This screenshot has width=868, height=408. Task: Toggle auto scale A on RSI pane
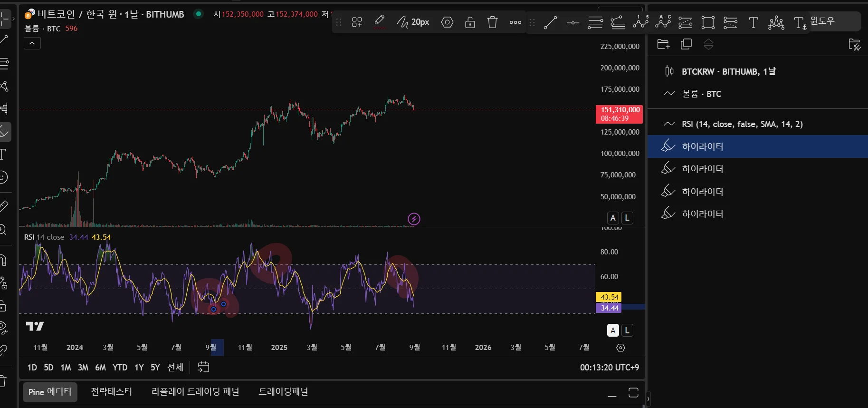[x=613, y=330]
